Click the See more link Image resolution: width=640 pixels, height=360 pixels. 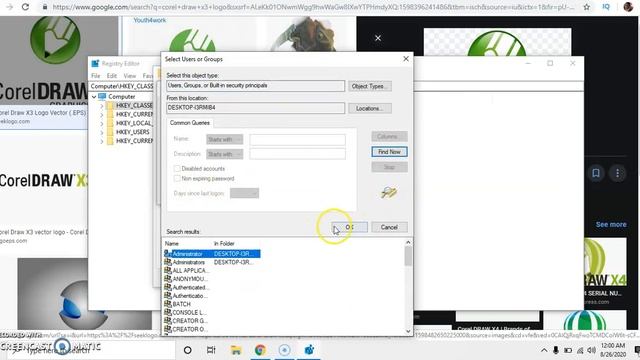click(x=611, y=224)
